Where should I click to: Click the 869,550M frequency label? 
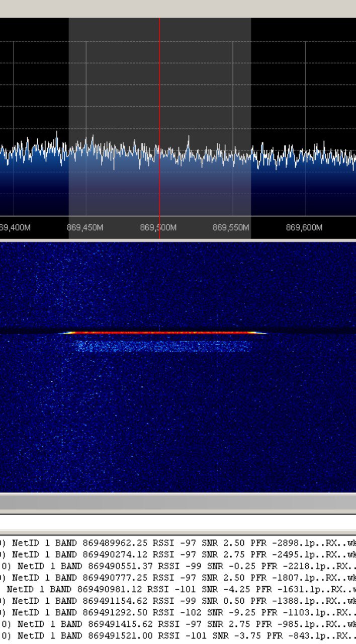pos(231,227)
